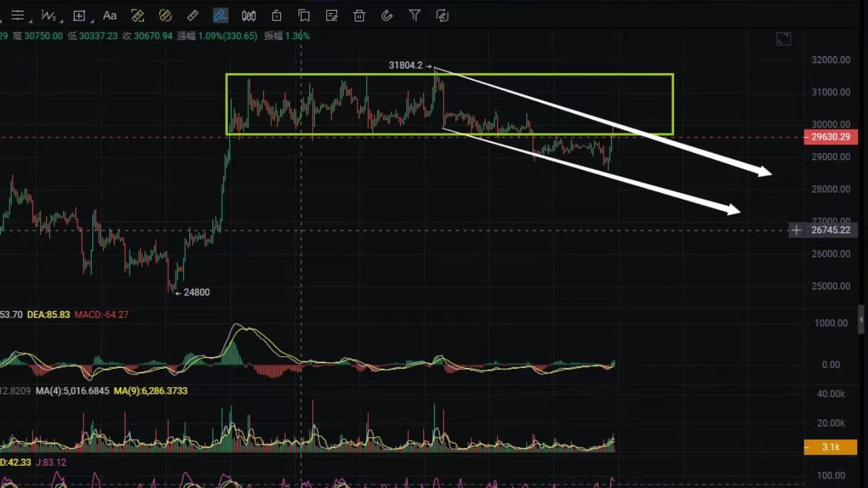Select the trend line drawing tool

tap(18, 15)
